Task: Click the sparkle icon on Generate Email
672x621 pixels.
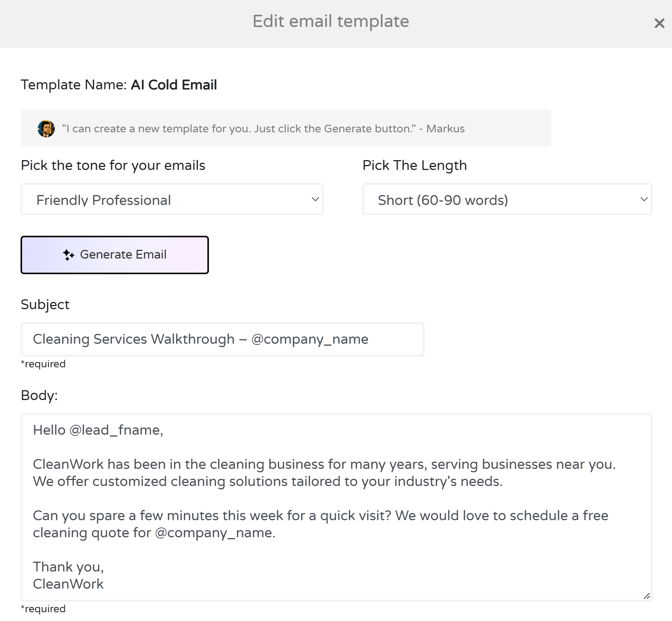Action: tap(68, 255)
